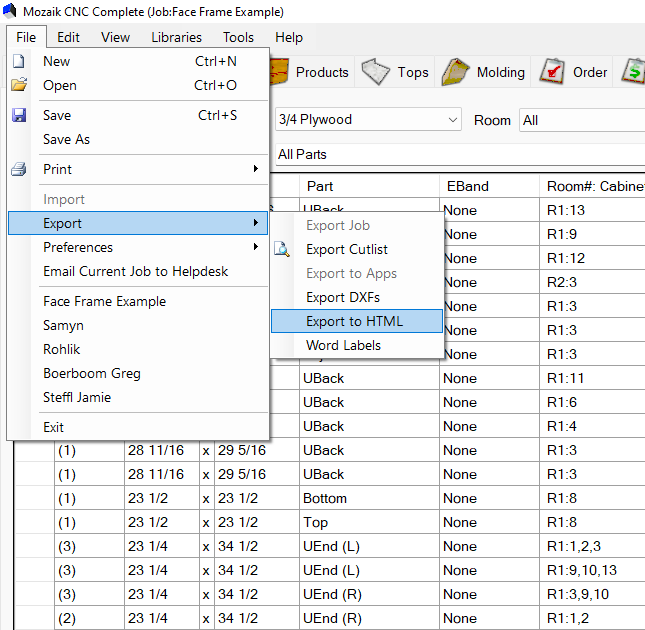645x630 pixels.
Task: Click the New document icon in File menu
Action: tap(18, 61)
